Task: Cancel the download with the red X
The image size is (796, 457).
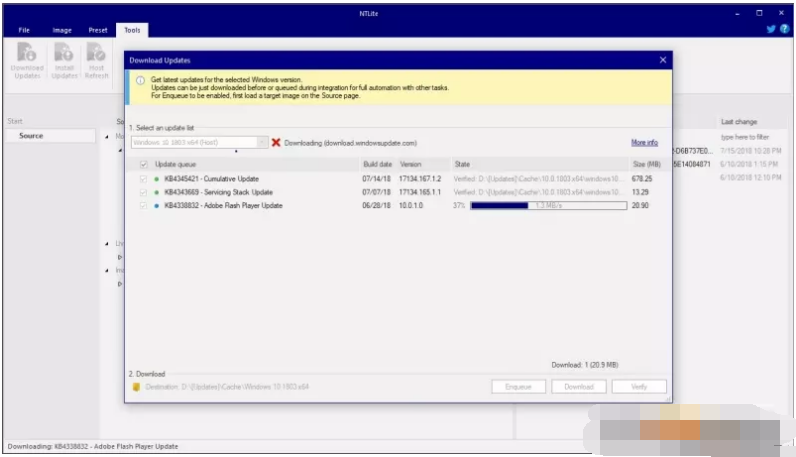Action: pyautogui.click(x=276, y=143)
